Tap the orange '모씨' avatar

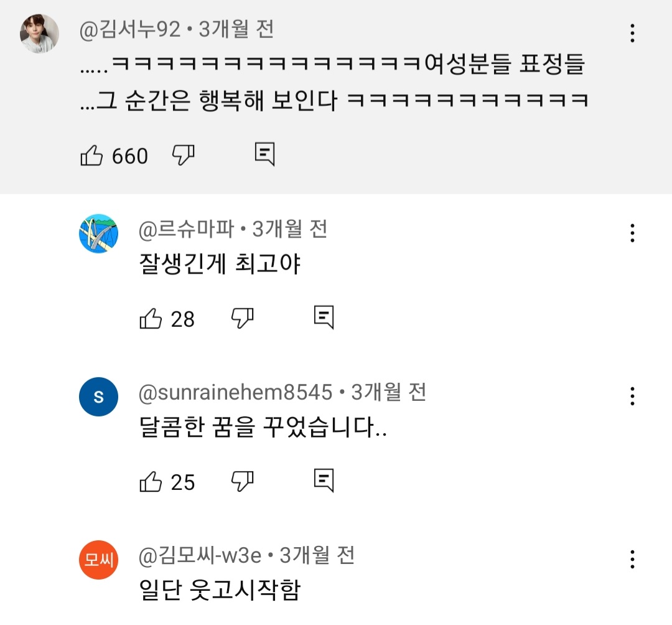98,560
